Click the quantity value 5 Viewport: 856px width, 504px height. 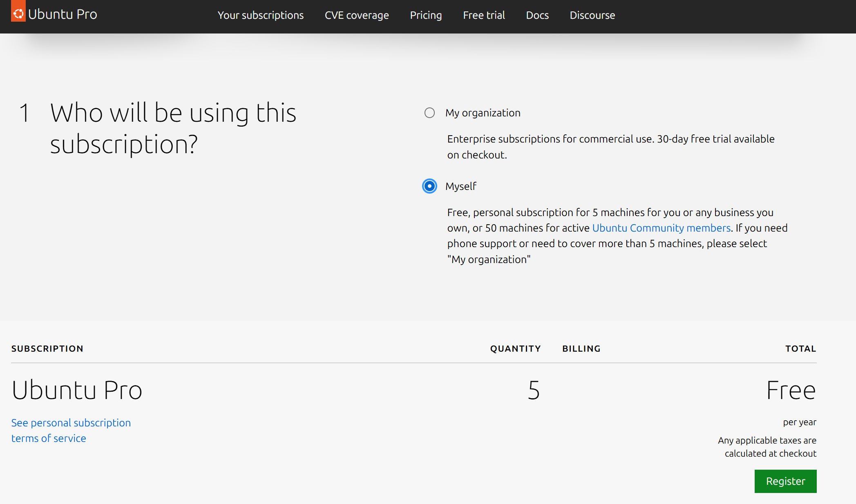click(x=534, y=390)
